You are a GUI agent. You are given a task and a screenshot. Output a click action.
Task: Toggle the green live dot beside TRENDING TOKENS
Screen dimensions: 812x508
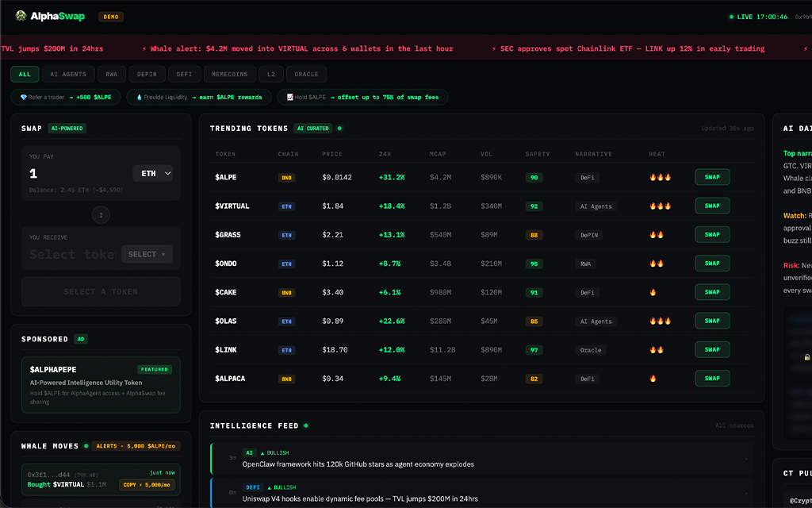coord(340,128)
